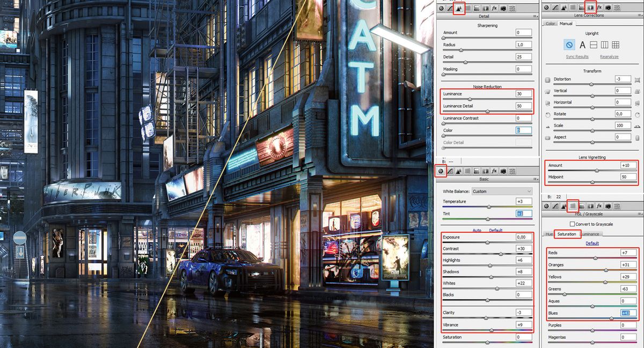Open the Lens Corrections panel
The image size is (644, 348).
(590, 7)
